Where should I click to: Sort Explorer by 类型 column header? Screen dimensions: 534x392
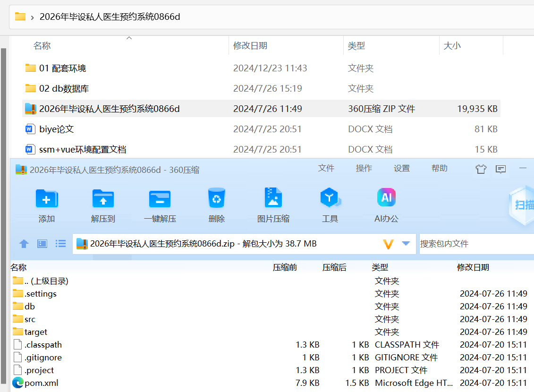[356, 46]
